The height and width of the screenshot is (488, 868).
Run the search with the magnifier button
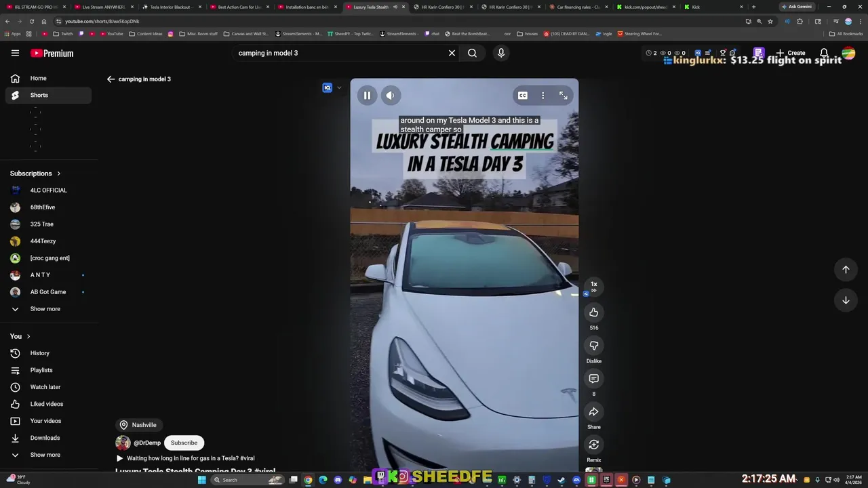click(472, 53)
